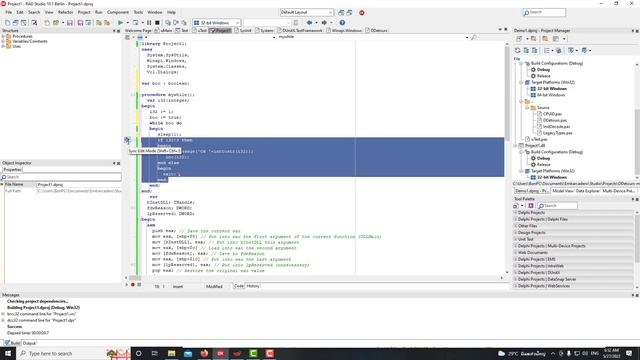Expand bcc32 command line message
The height and width of the screenshot is (360, 640).
coord(3,314)
